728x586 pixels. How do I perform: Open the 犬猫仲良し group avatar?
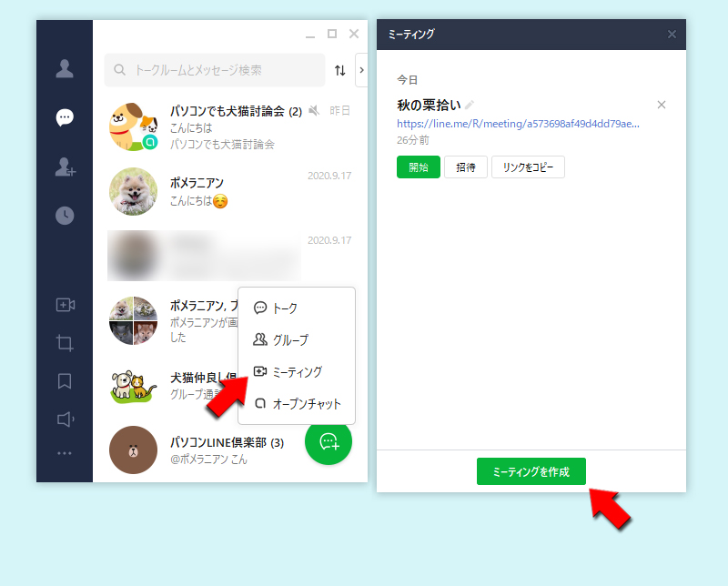[x=133, y=387]
